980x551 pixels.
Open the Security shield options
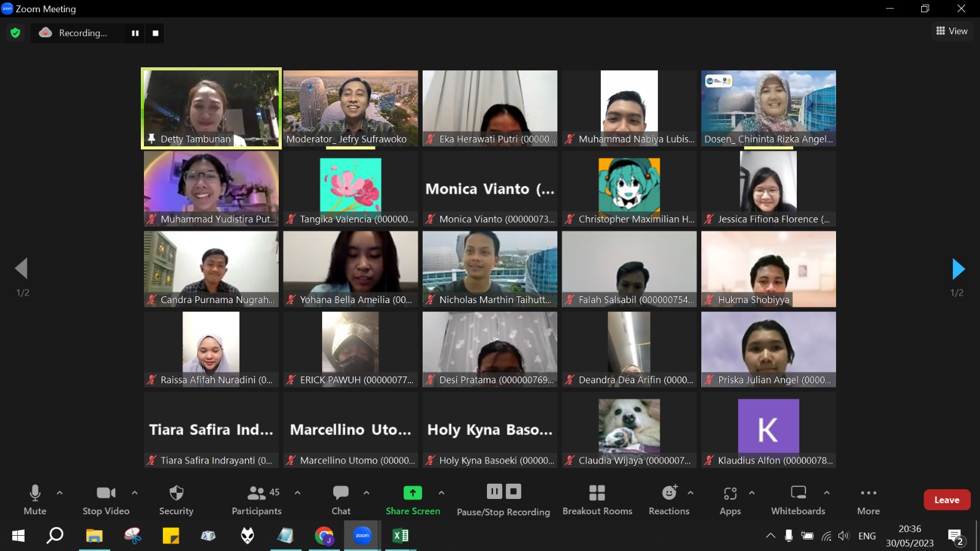[x=176, y=500]
